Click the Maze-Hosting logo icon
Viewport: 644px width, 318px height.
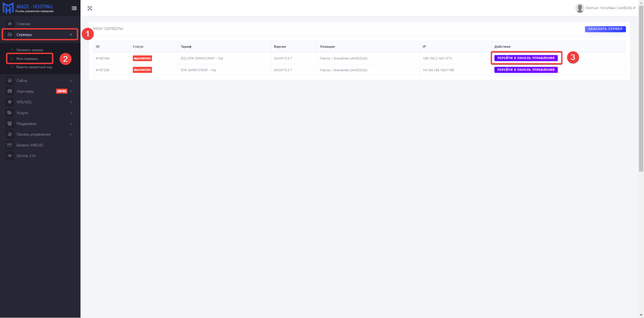tap(8, 8)
